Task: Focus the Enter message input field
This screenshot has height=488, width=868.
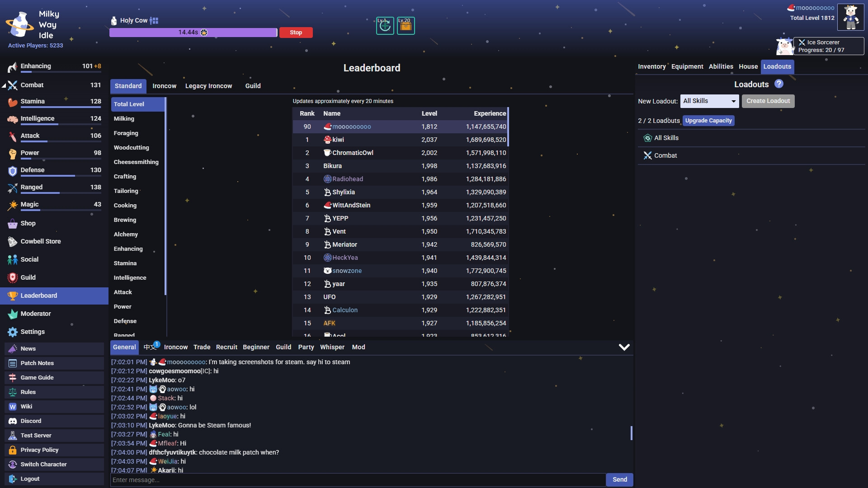Action: pyautogui.click(x=358, y=480)
